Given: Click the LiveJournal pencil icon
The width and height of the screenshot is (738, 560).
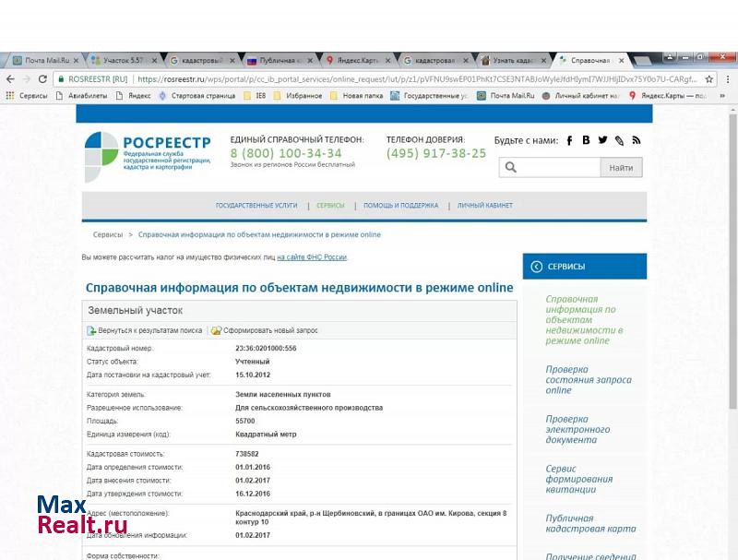Looking at the screenshot, I should point(619,140).
